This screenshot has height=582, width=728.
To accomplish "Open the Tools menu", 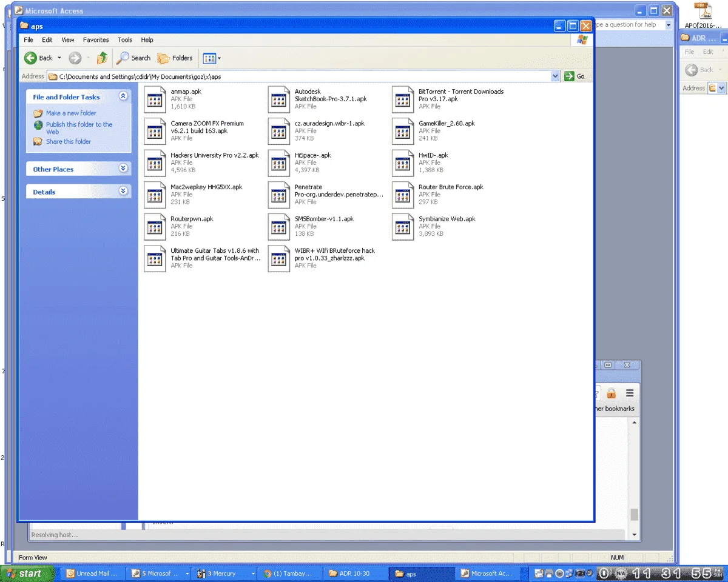I will coord(125,40).
